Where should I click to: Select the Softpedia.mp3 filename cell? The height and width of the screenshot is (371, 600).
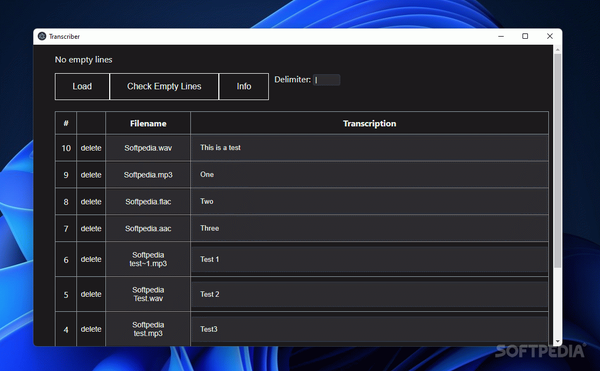pyautogui.click(x=148, y=175)
